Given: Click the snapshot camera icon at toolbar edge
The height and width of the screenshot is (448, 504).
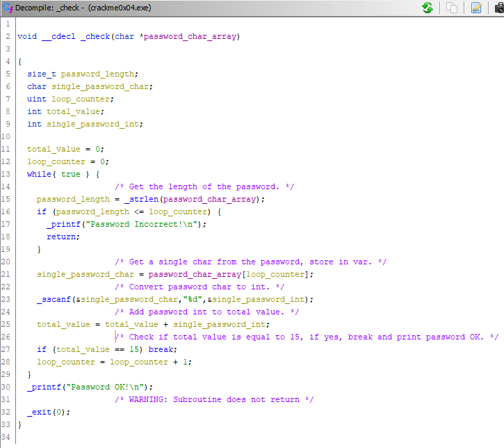Looking at the screenshot, I should tap(500, 8).
